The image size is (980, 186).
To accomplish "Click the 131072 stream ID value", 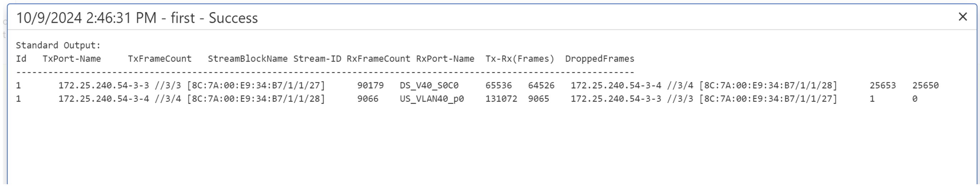I will pos(501,99).
